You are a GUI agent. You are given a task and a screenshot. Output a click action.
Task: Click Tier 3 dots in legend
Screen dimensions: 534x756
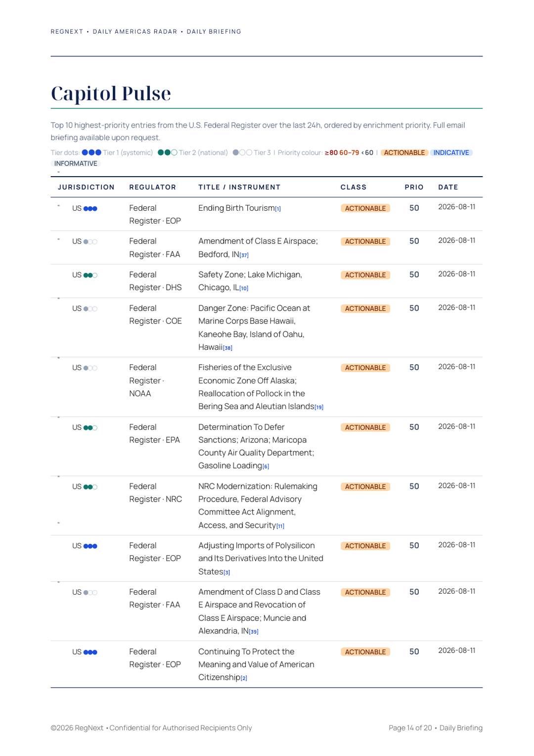[243, 152]
